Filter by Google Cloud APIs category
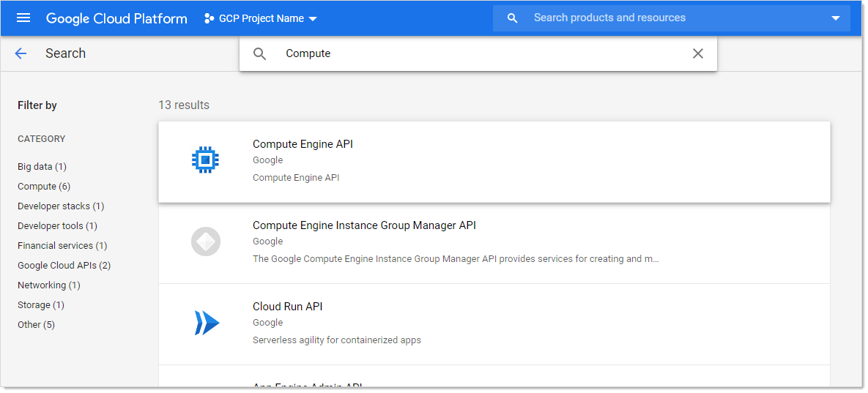Screen dimensions: 868x393 click(x=64, y=266)
